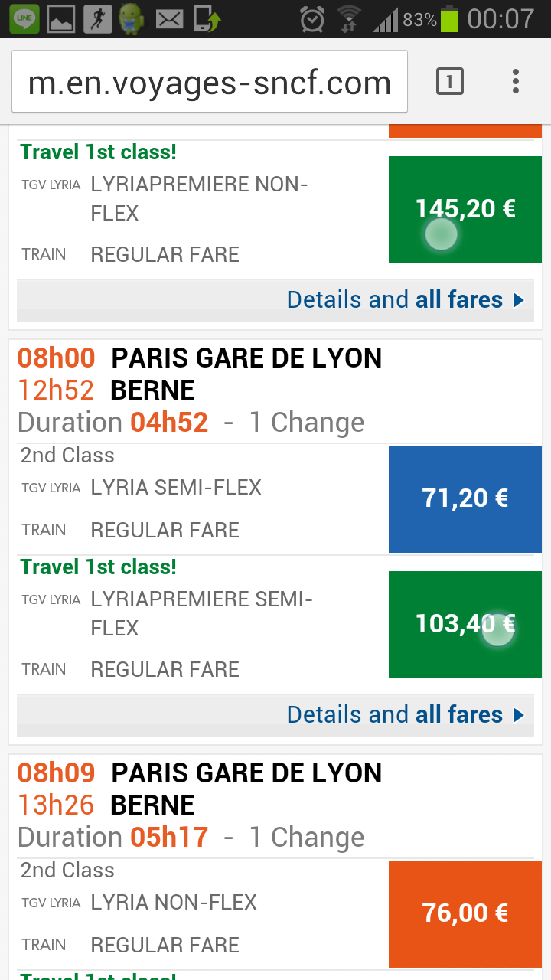Focus the m.en.voyages-sncf.com address bar

tap(210, 82)
